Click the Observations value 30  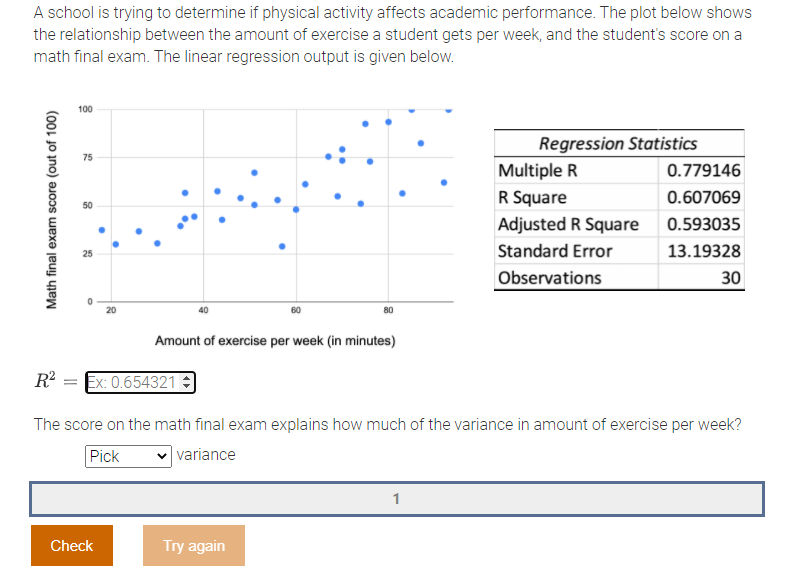731,278
